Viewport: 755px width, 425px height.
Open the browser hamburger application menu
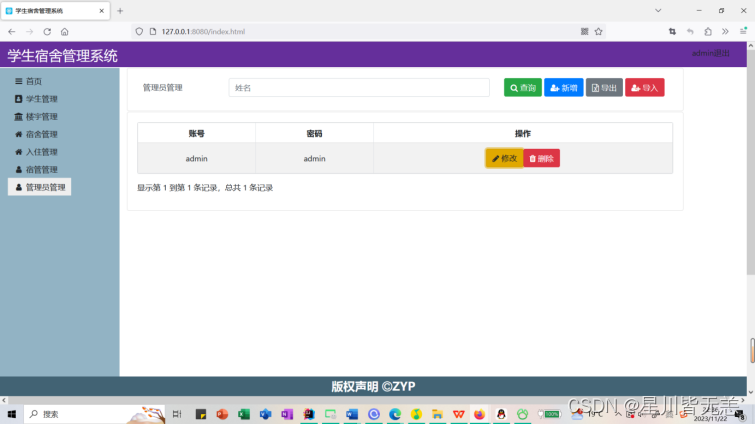click(743, 31)
